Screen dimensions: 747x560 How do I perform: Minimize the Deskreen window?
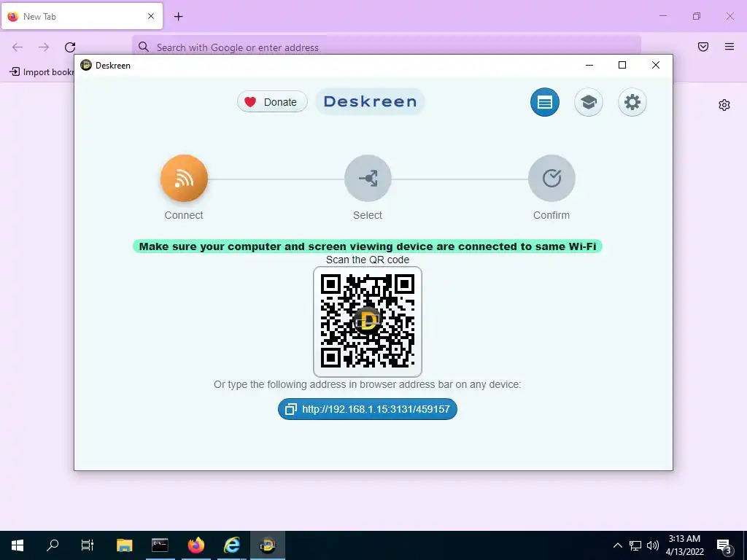pos(589,65)
